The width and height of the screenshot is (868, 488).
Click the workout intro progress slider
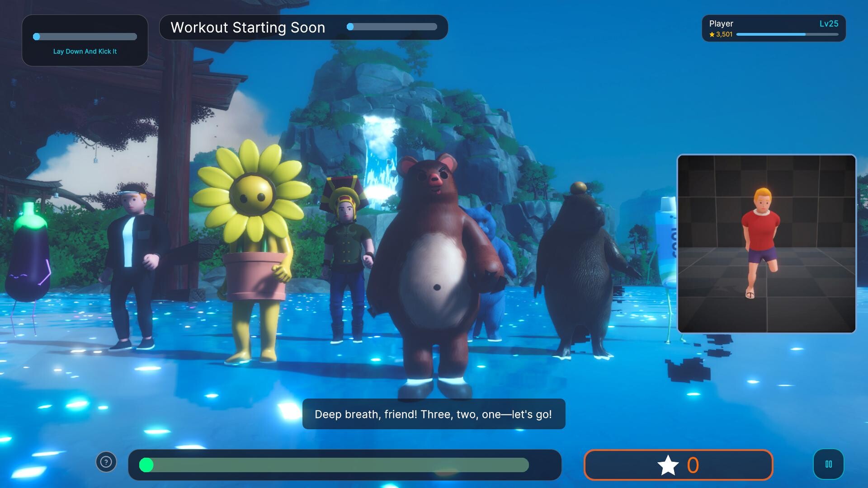pos(392,27)
